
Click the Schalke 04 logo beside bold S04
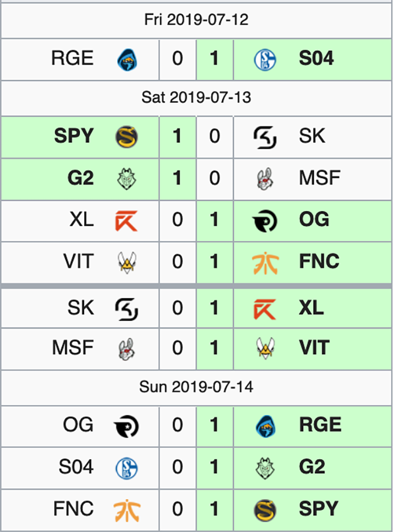pyautogui.click(x=265, y=60)
